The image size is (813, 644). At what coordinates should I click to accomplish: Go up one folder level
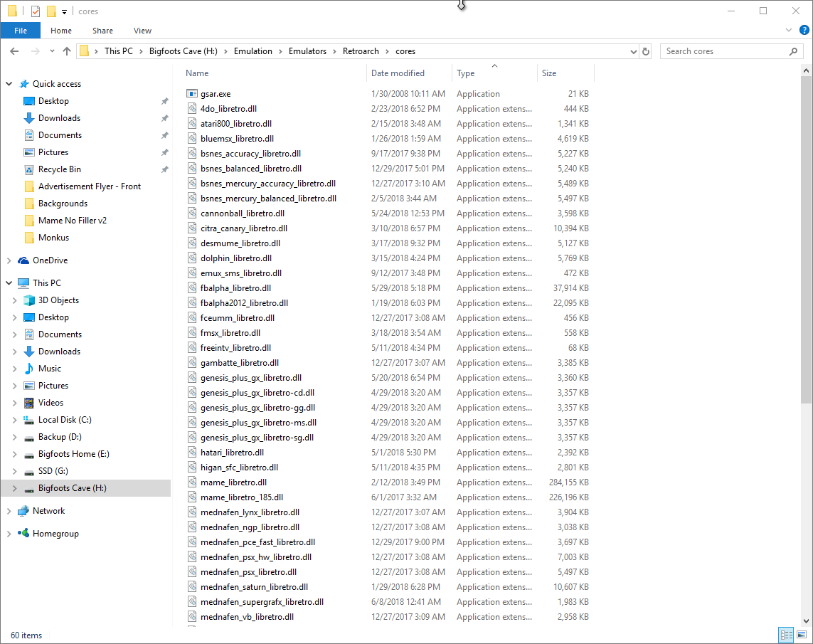pos(67,51)
